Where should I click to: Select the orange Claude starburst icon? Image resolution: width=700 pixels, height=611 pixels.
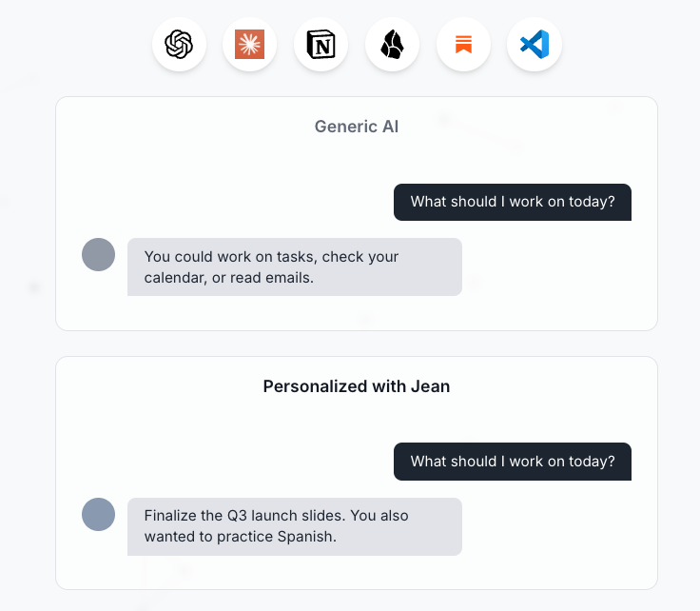point(249,45)
